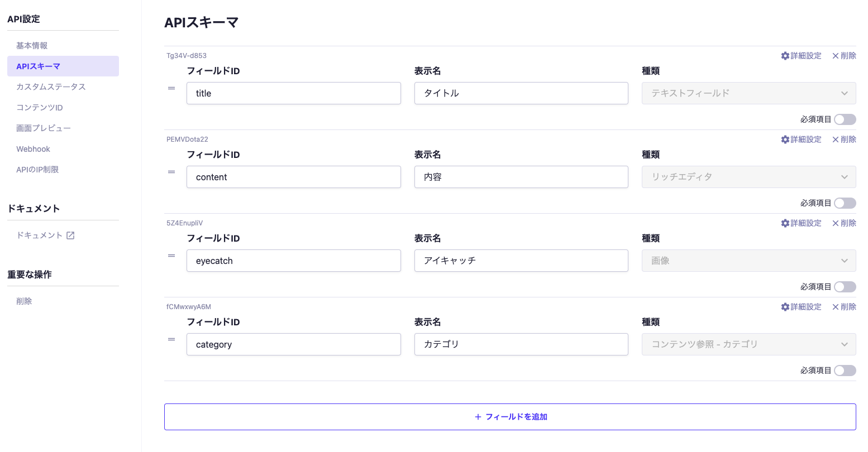Focus the 内容 表示名 input
This screenshot has height=452, width=868.
521,177
